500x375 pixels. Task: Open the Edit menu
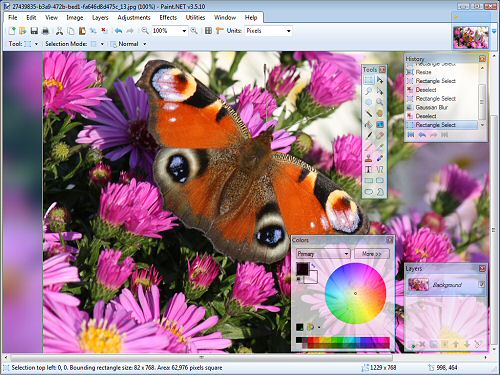click(x=31, y=18)
